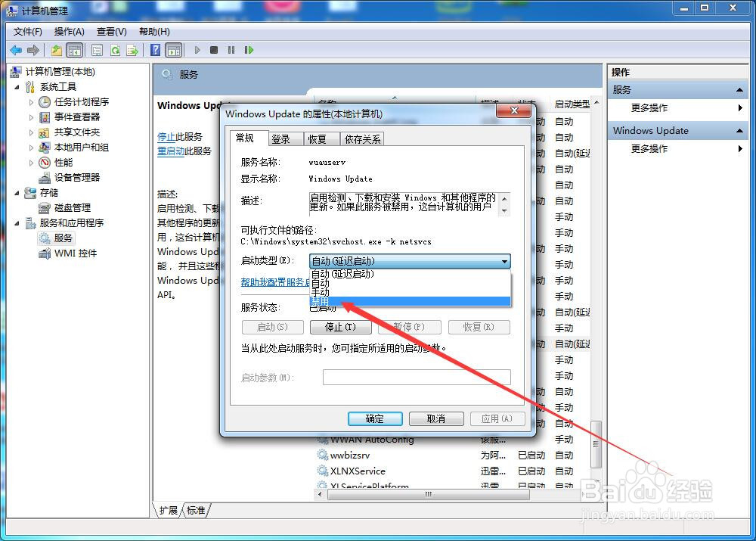Click into the 启动参数 input field

click(417, 377)
